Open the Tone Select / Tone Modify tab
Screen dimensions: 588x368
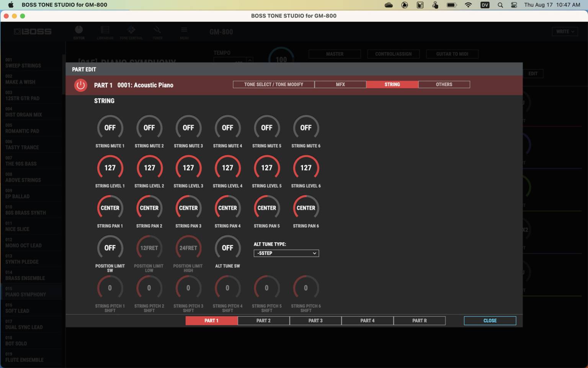pos(273,84)
